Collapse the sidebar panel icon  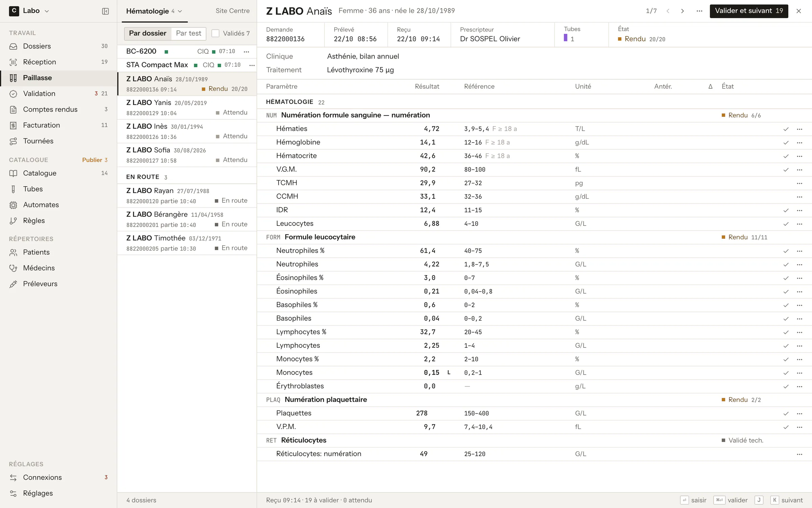click(105, 11)
